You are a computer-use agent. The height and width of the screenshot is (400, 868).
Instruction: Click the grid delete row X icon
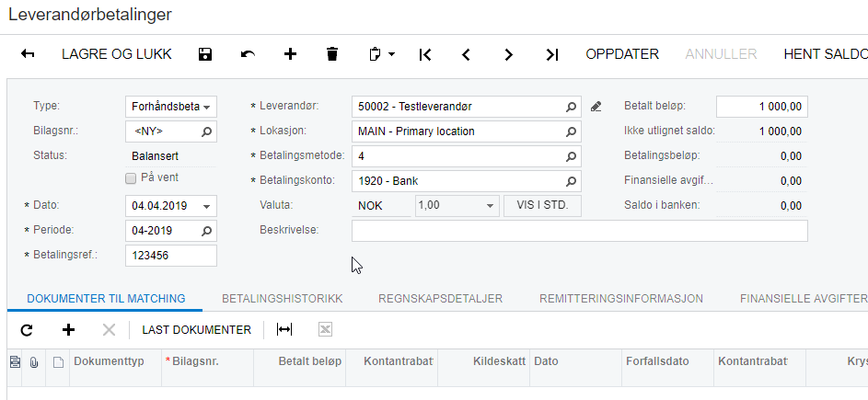pos(109,330)
